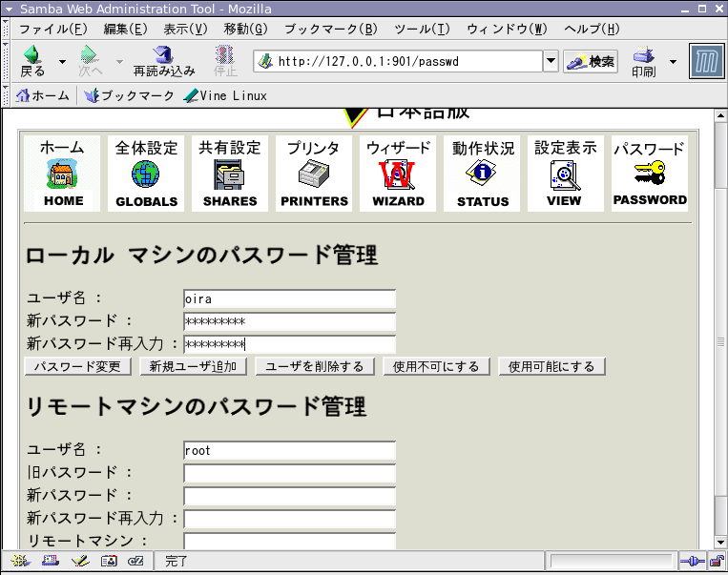Focus the remote 新パスワード field
This screenshot has width=728, height=575.
290,496
